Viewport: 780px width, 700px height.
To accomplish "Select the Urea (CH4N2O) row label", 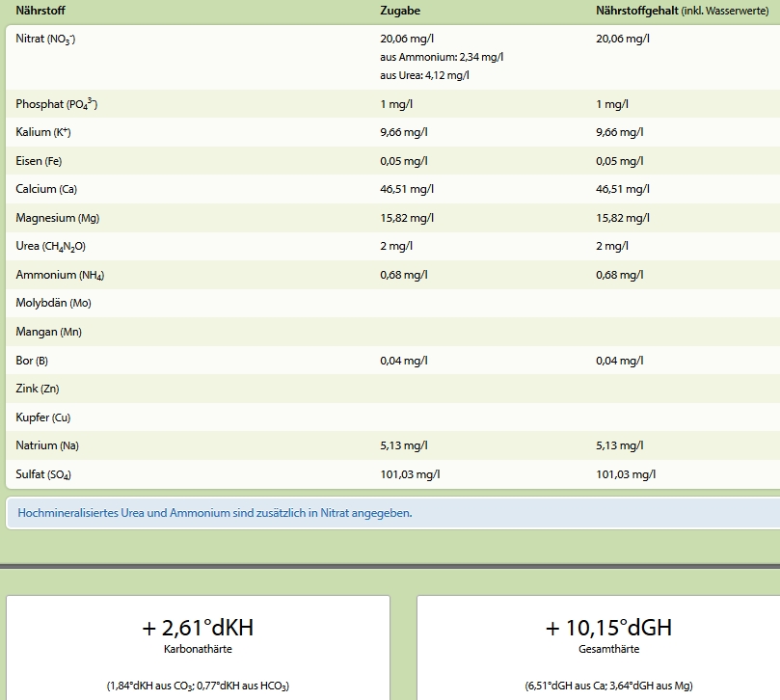I will click(51, 246).
